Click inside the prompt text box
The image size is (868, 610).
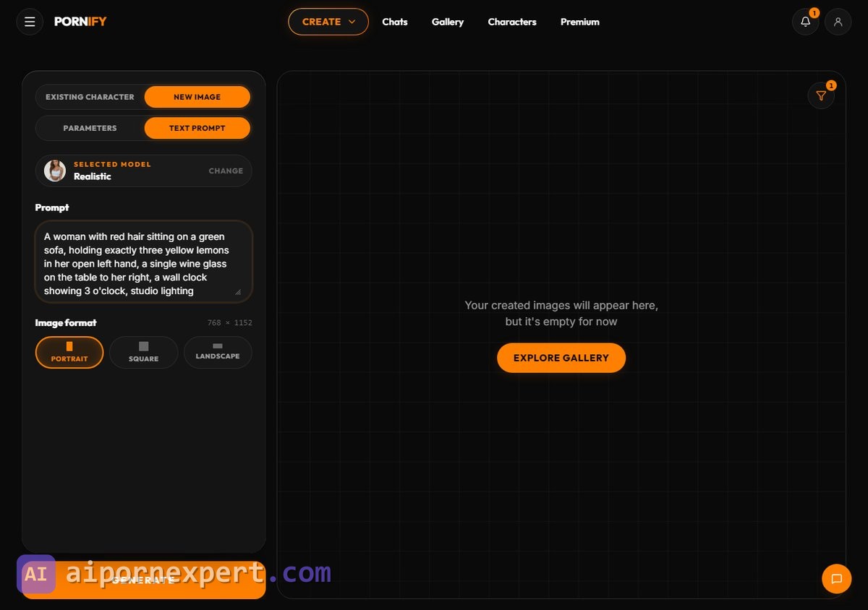[x=144, y=262]
